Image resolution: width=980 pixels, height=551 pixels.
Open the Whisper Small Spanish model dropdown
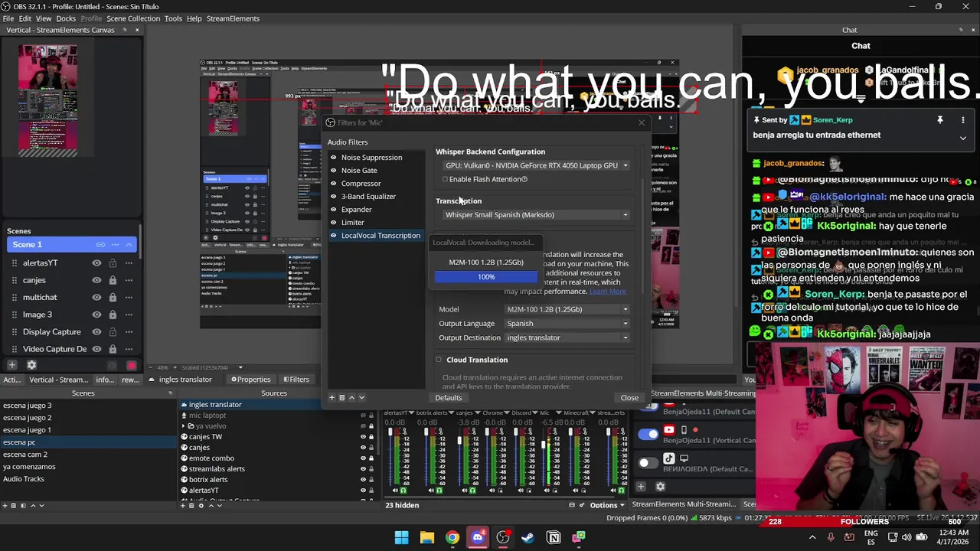(x=536, y=215)
